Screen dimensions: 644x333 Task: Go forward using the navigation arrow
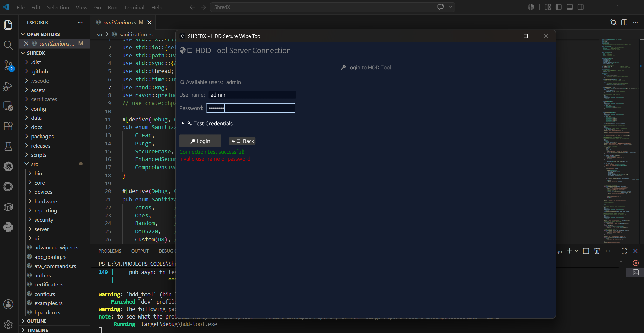pyautogui.click(x=203, y=7)
